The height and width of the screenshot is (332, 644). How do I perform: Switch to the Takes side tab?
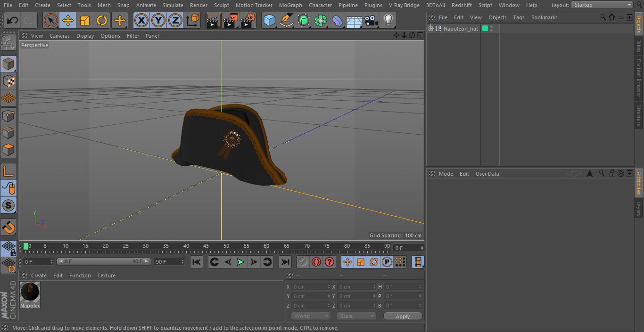639,46
